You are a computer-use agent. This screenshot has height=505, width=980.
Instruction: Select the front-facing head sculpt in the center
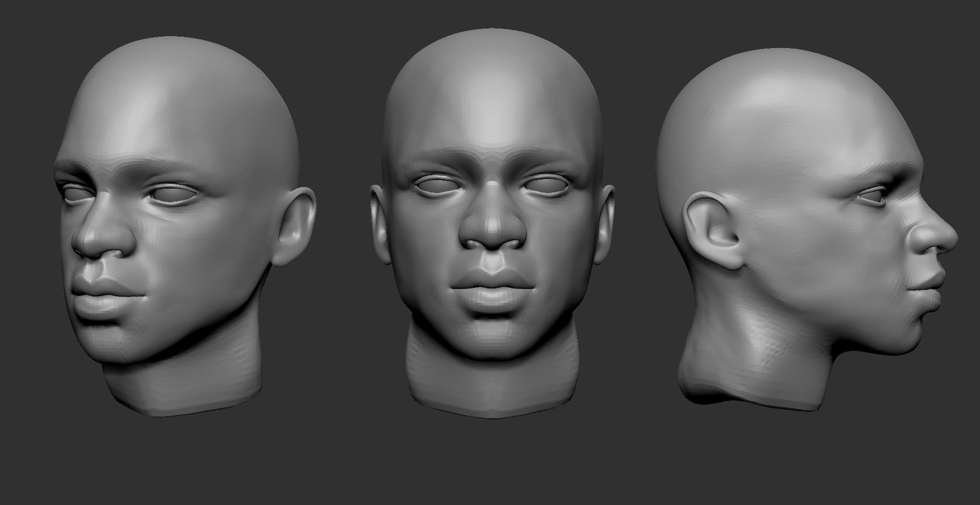click(x=492, y=224)
